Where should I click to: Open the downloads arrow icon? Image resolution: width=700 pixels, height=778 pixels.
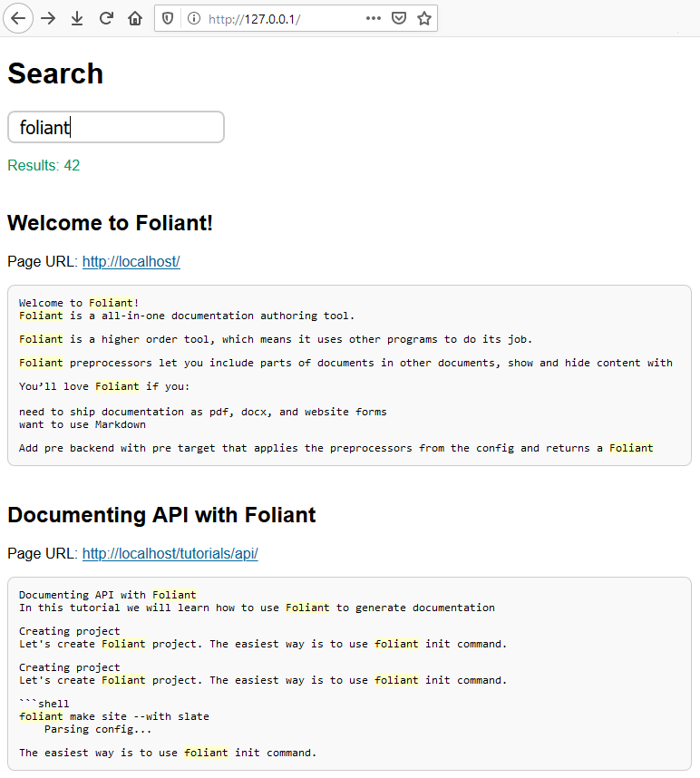coord(77,19)
